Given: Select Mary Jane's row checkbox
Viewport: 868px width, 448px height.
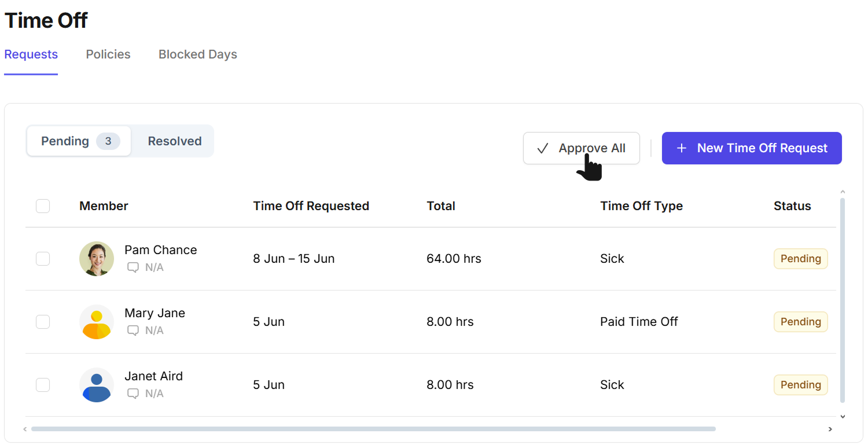Looking at the screenshot, I should [43, 322].
